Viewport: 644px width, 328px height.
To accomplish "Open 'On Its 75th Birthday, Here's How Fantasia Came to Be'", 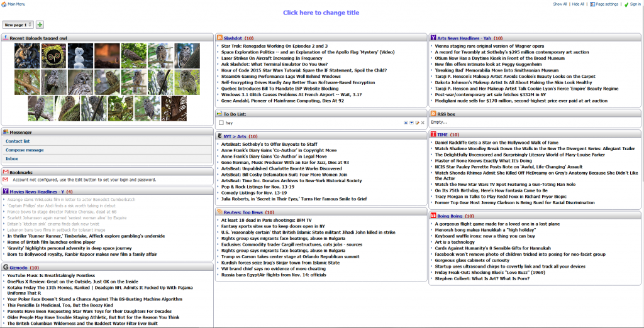I will click(x=491, y=191).
